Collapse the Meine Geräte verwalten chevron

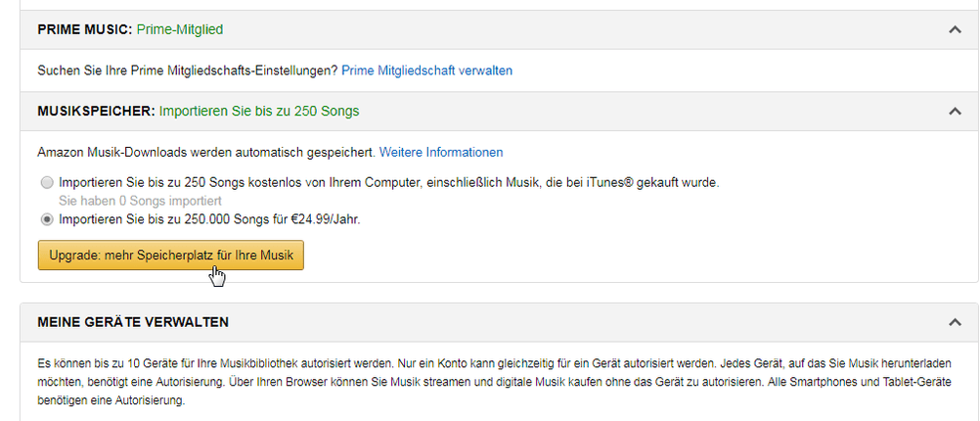pos(955,322)
